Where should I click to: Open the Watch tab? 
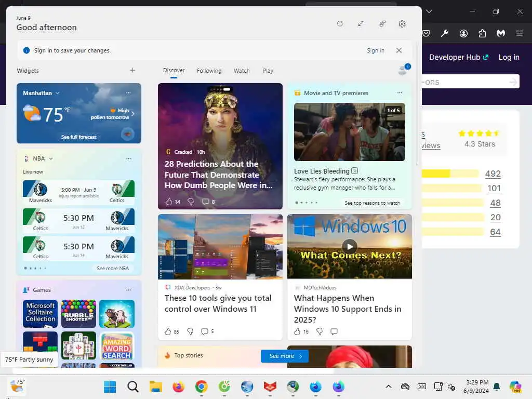click(x=242, y=71)
